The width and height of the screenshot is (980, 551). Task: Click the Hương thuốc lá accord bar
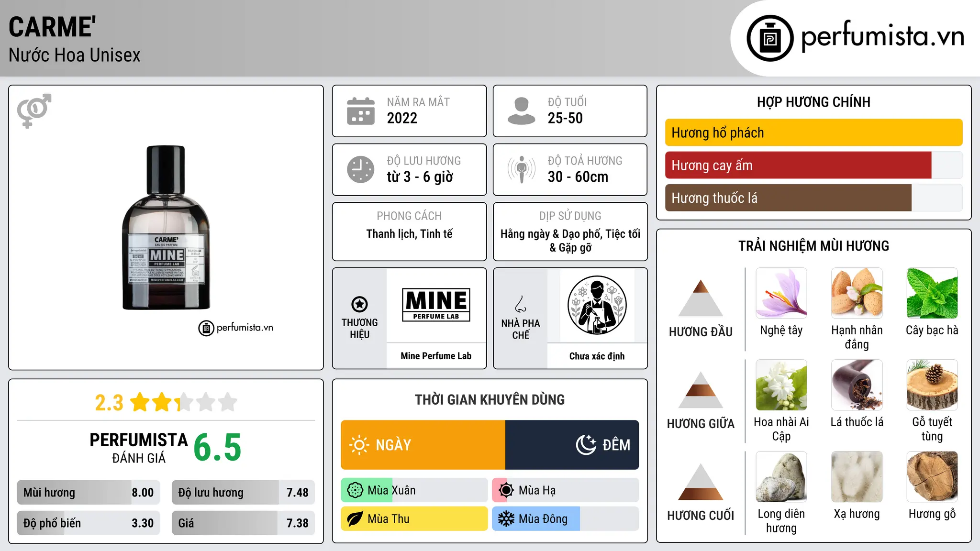click(x=813, y=198)
